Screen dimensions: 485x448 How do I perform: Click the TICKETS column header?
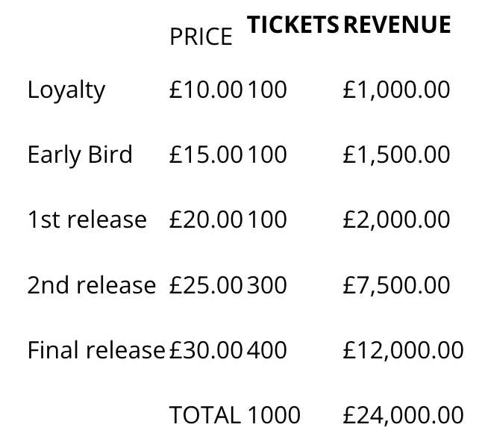(292, 25)
